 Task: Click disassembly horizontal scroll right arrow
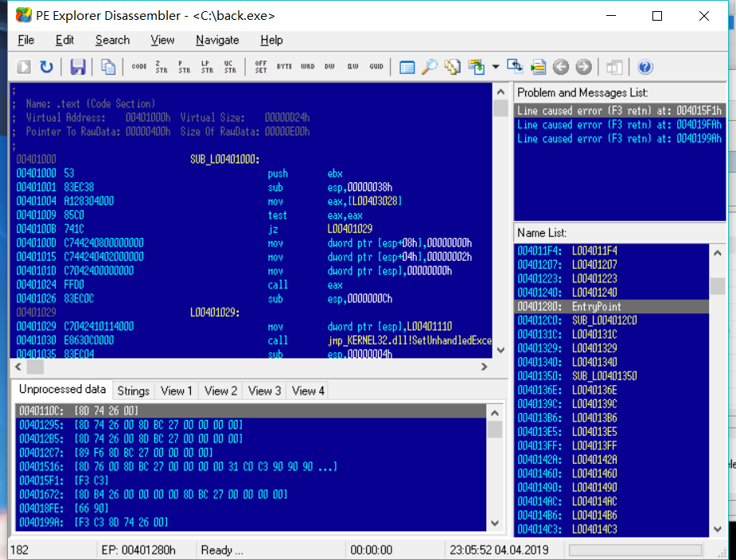click(x=485, y=367)
